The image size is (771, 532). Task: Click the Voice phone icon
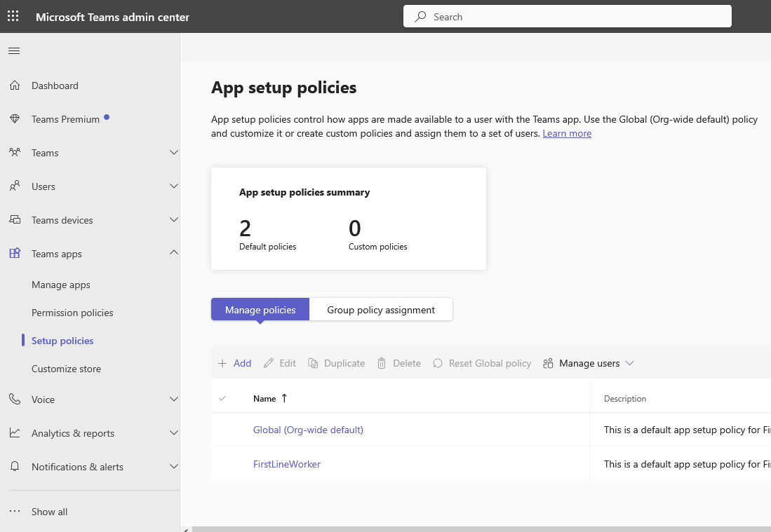(x=15, y=400)
